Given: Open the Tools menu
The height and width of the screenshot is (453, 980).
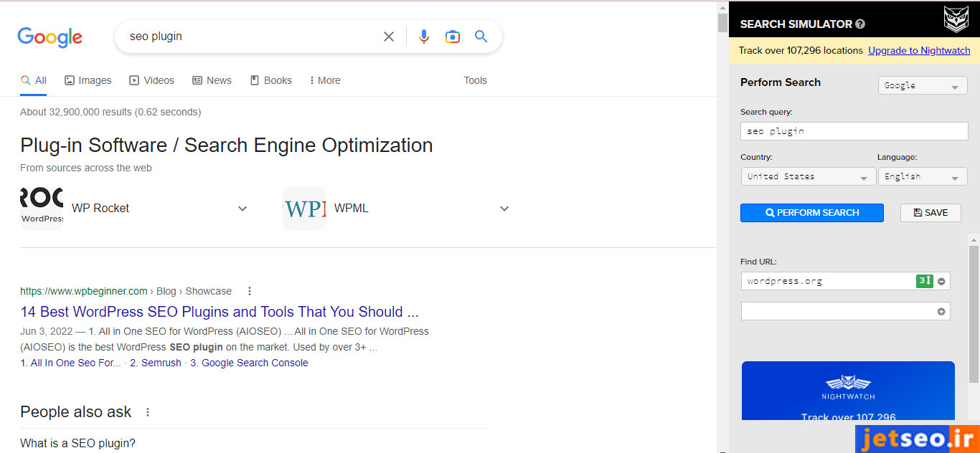Looking at the screenshot, I should [x=475, y=80].
